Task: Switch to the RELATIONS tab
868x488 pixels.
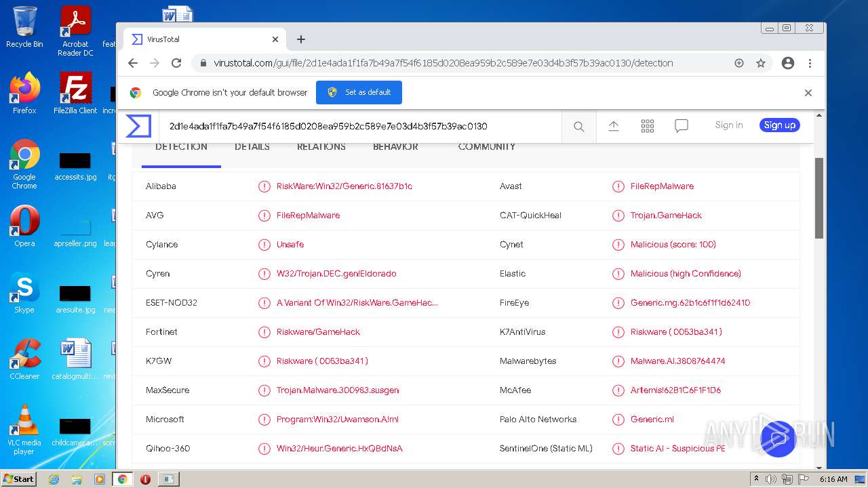Action: (321, 147)
